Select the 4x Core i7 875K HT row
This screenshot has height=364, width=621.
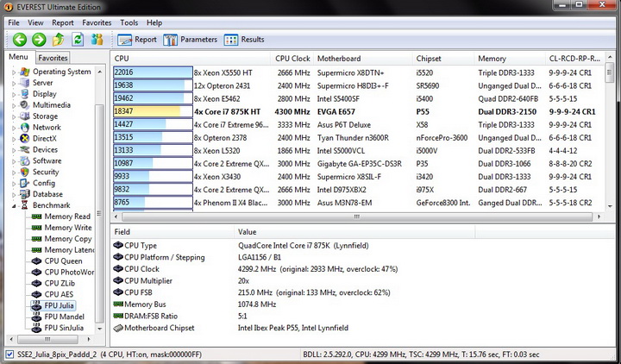[359, 111]
